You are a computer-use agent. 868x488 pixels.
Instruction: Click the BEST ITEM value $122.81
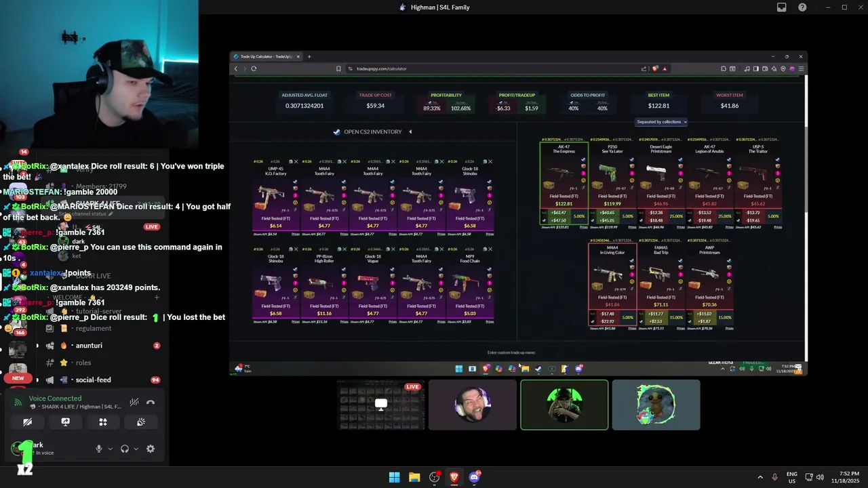coord(658,106)
